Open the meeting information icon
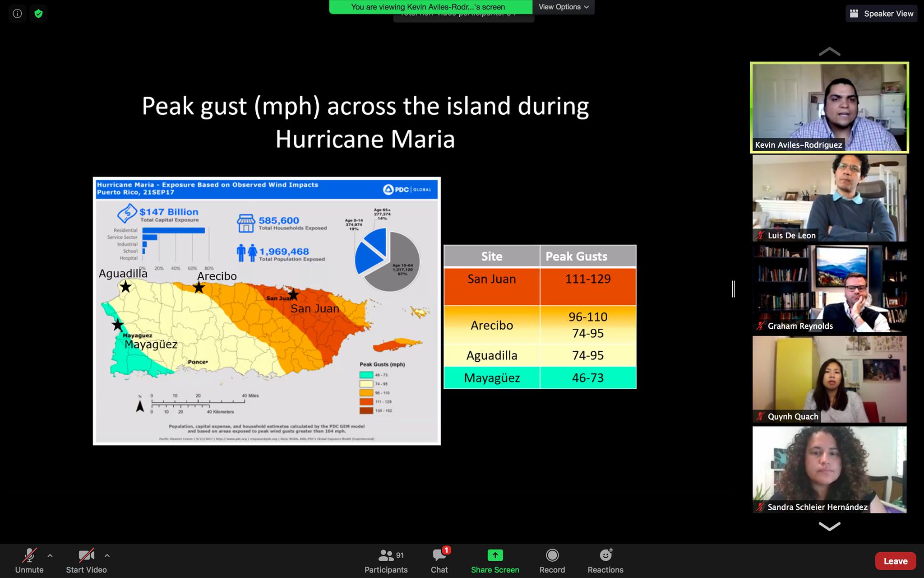 (17, 14)
